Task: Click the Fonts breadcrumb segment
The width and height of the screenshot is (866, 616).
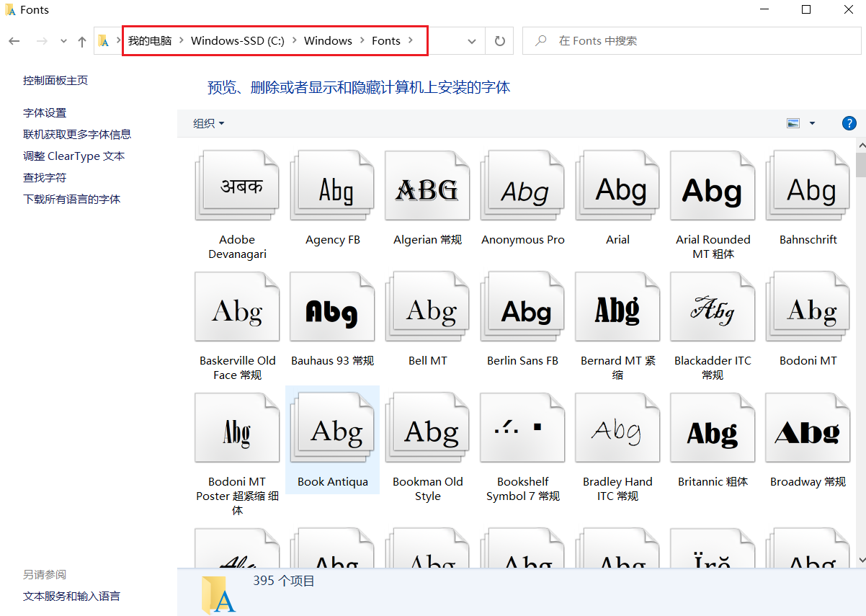Action: [x=386, y=40]
